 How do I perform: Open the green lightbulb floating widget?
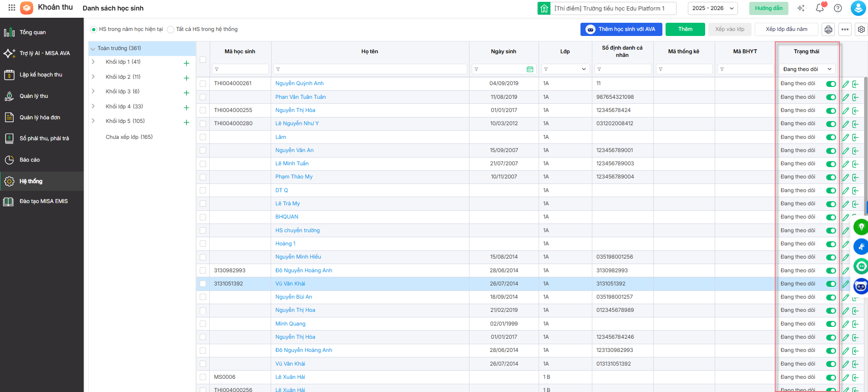pos(861,227)
